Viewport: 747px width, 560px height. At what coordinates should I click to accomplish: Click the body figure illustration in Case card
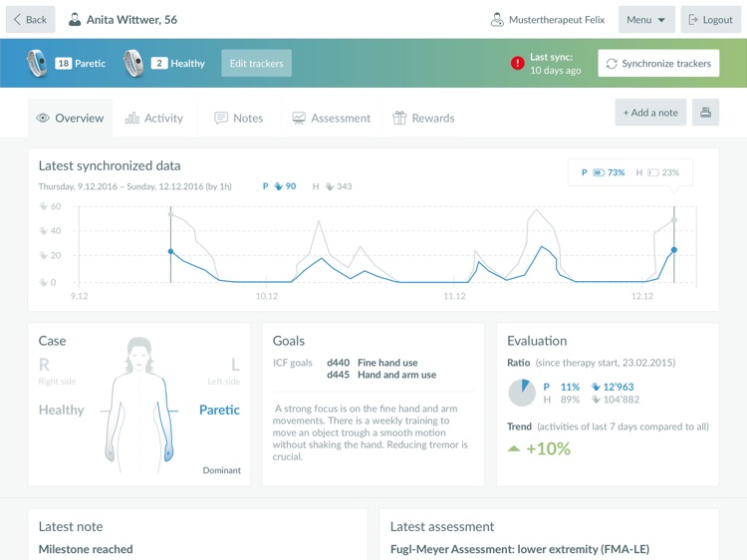[139, 406]
